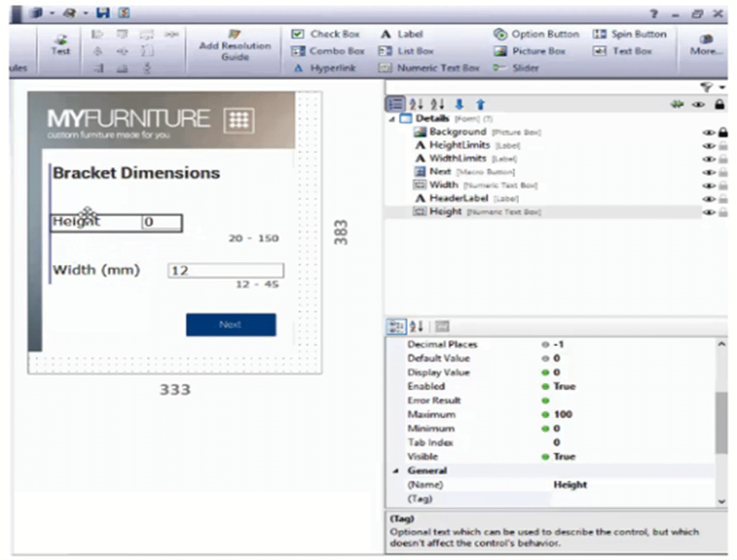Move selected control down with blue arrow

(459, 104)
